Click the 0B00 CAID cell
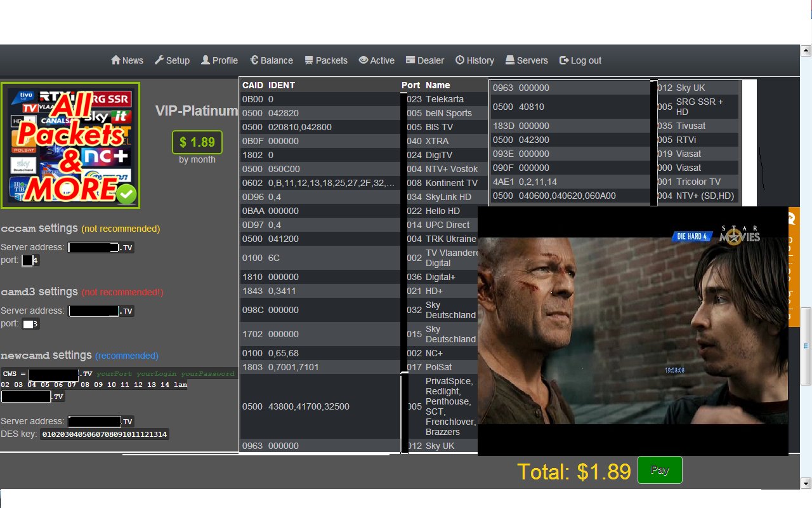This screenshot has height=508, width=812. (x=252, y=99)
